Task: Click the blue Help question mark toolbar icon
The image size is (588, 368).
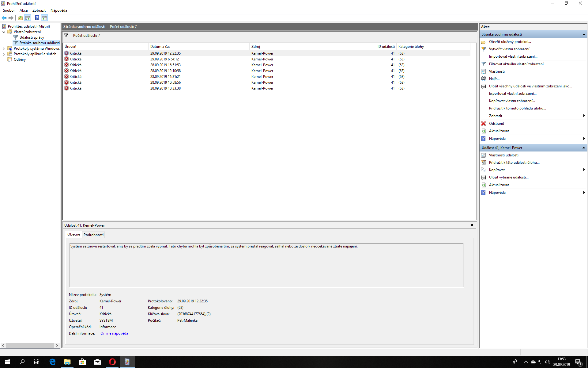Action: pos(37,18)
